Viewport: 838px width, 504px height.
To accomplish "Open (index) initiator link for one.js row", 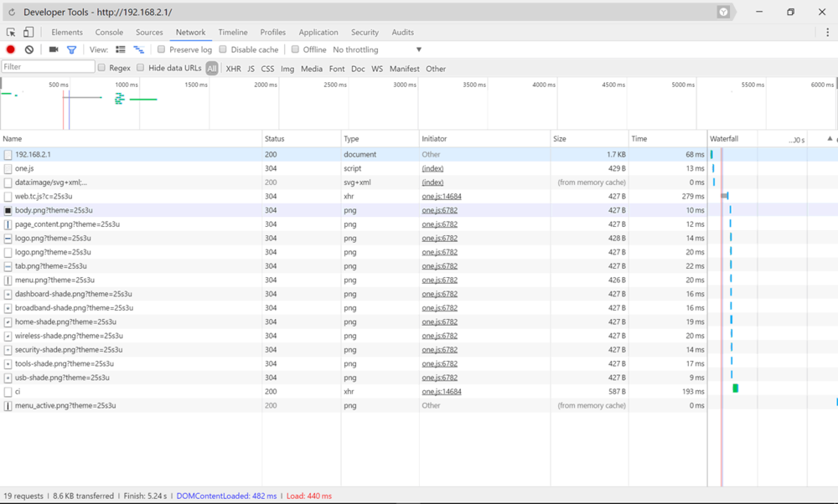I will point(432,168).
